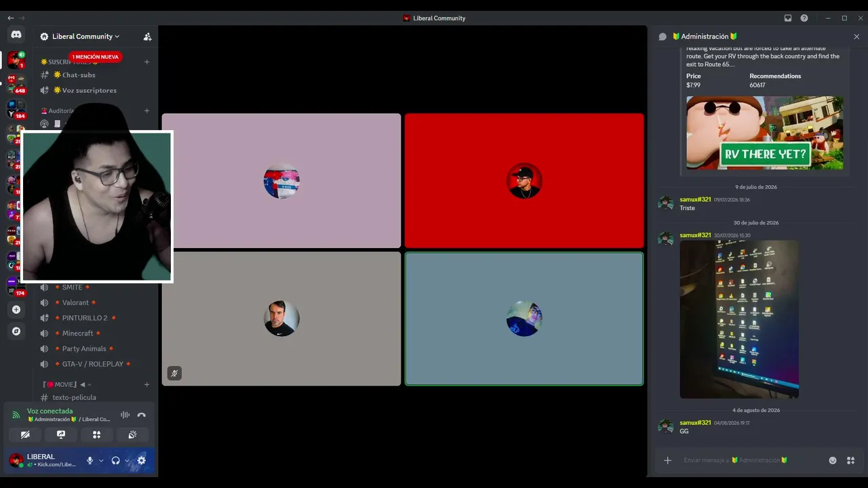868x488 pixels.
Task: Open microphone input options arrow
Action: pos(101,461)
